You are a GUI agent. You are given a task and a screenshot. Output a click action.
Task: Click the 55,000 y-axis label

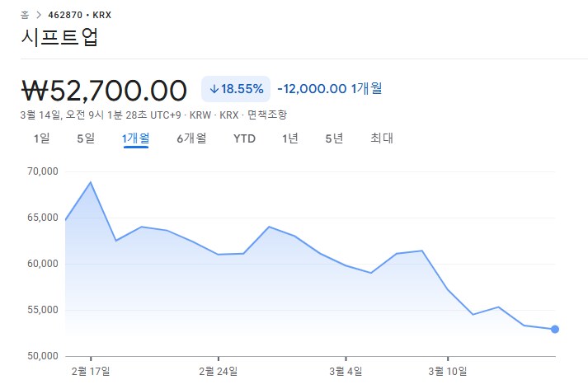[43, 310]
